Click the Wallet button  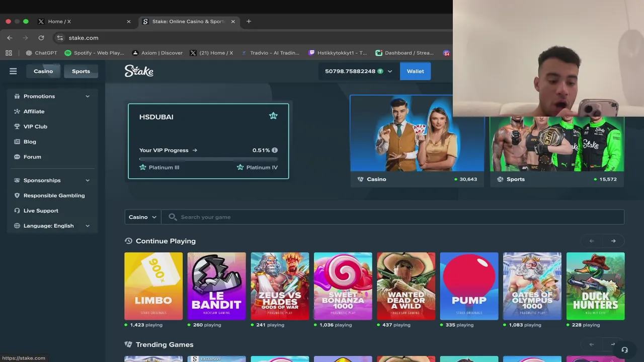click(x=415, y=71)
